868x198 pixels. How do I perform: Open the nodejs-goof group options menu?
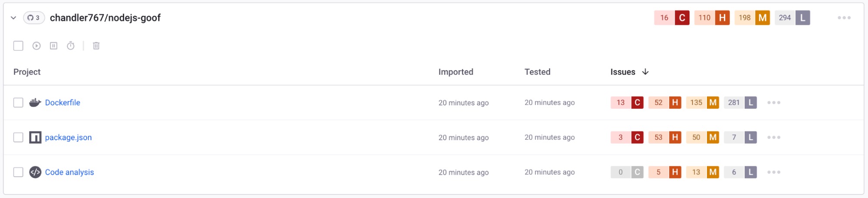pos(844,18)
